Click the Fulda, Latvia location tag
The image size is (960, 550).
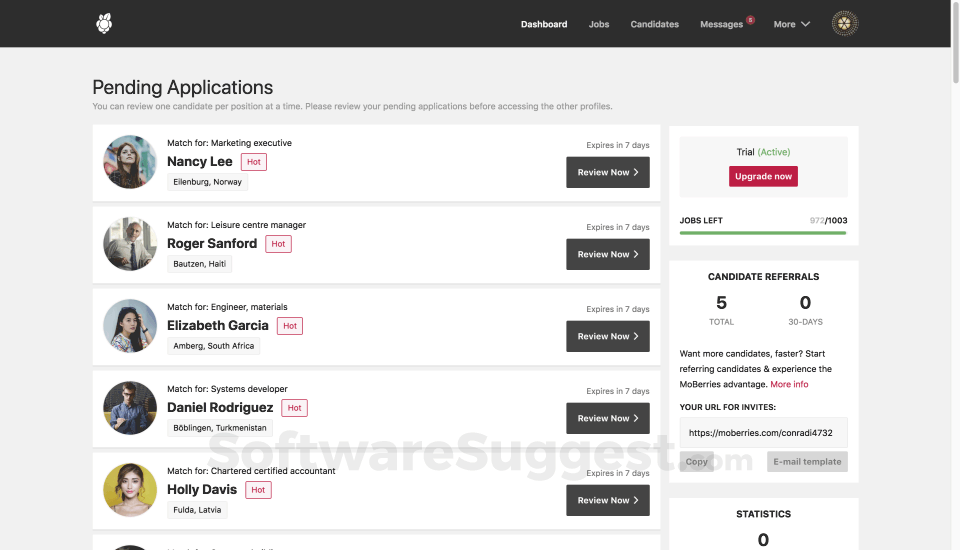[x=197, y=510]
